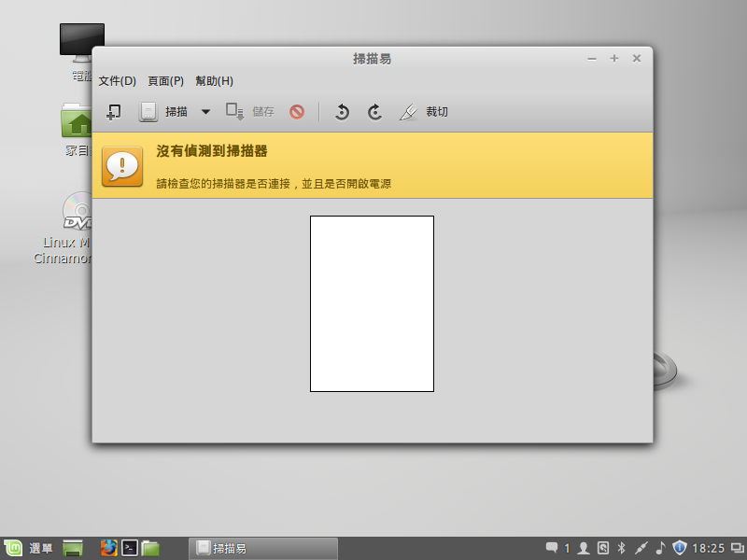Open the Linux Mint 選單 menu button

28,548
